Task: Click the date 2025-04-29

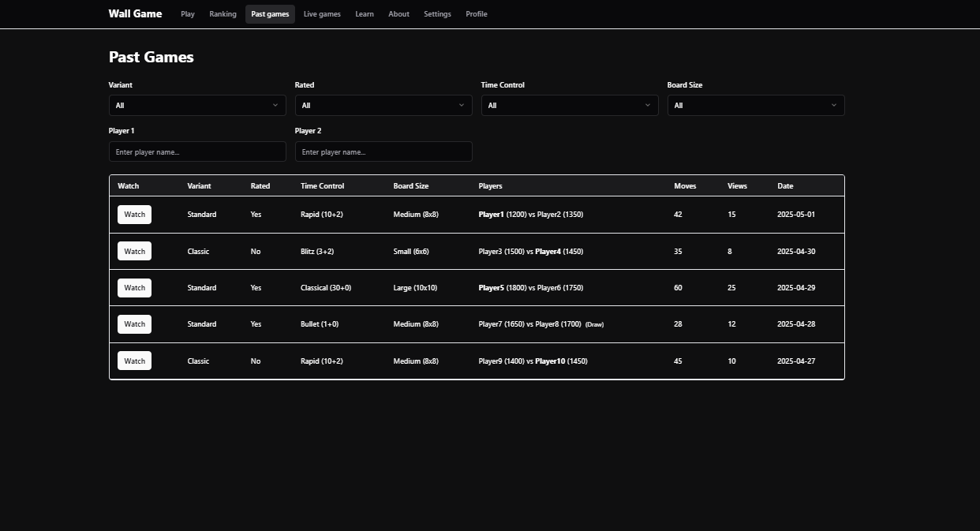Action: 796,288
